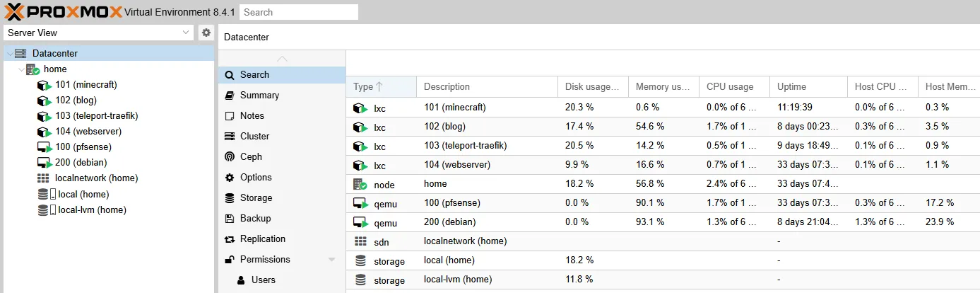Click the Replication arrows icon

pyautogui.click(x=229, y=239)
